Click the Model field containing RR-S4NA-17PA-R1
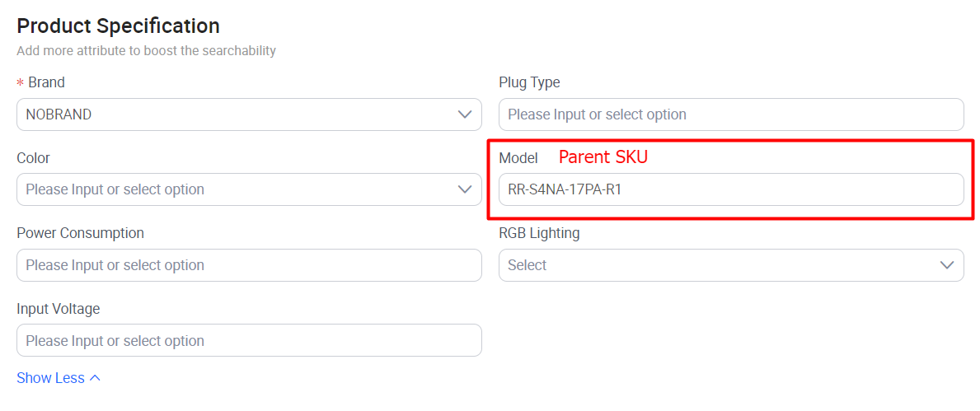The image size is (980, 411). (730, 189)
